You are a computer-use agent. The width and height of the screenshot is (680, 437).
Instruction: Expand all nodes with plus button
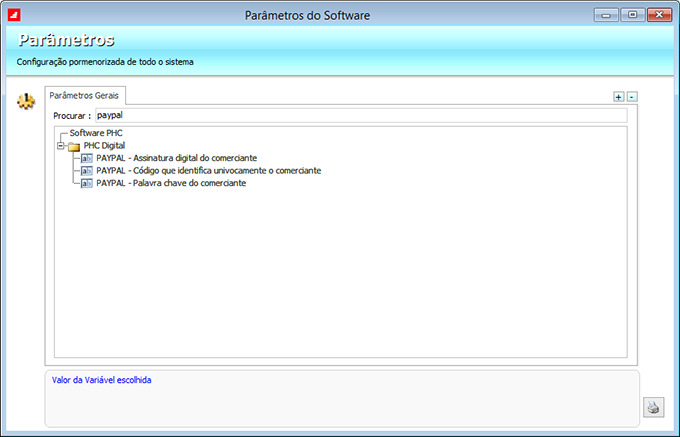click(x=618, y=97)
